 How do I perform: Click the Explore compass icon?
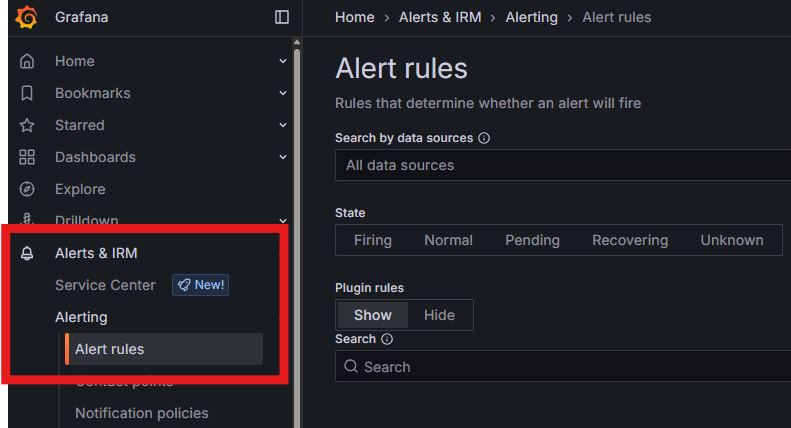[27, 189]
